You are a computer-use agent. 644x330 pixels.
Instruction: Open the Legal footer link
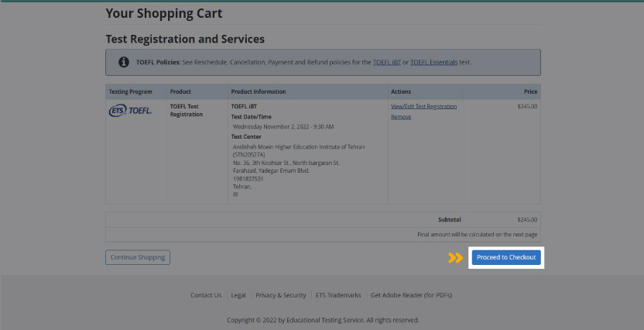click(x=238, y=295)
